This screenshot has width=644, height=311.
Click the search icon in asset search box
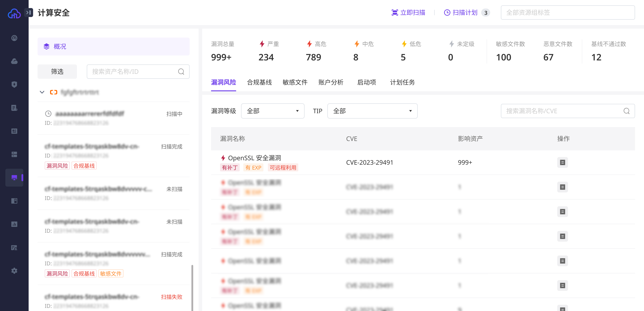pos(181,72)
